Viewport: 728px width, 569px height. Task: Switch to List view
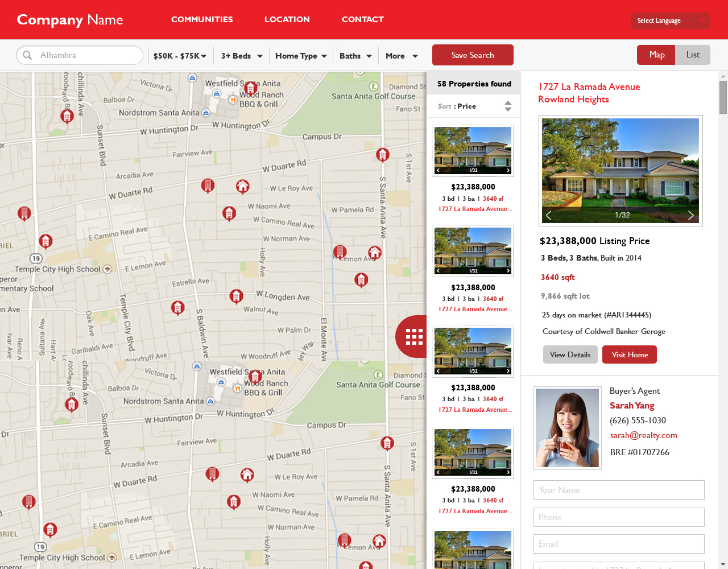(x=693, y=55)
